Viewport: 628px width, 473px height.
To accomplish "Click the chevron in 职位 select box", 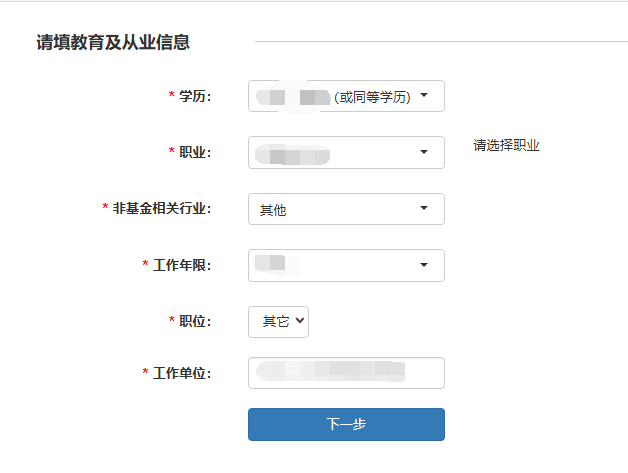I will coord(301,321).
